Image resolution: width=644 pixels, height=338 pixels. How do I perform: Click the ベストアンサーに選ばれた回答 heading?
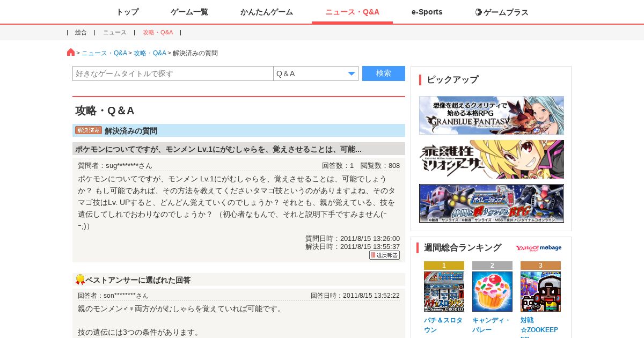tap(138, 280)
